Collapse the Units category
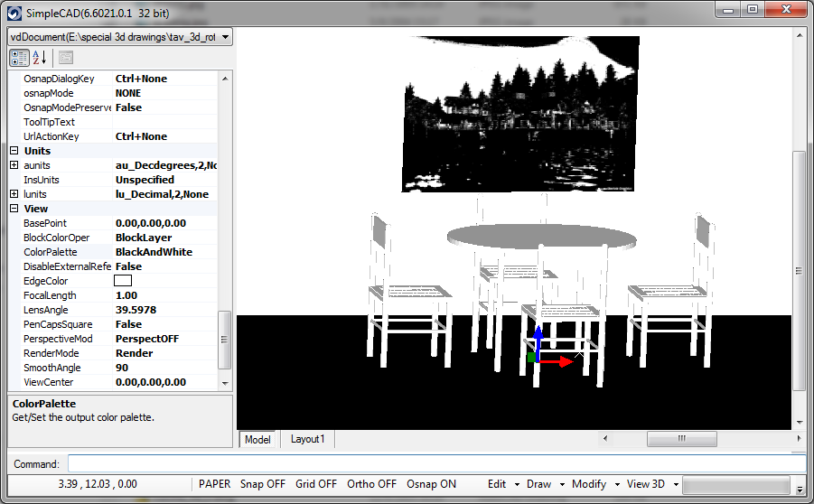The height and width of the screenshot is (504, 814). click(x=14, y=151)
